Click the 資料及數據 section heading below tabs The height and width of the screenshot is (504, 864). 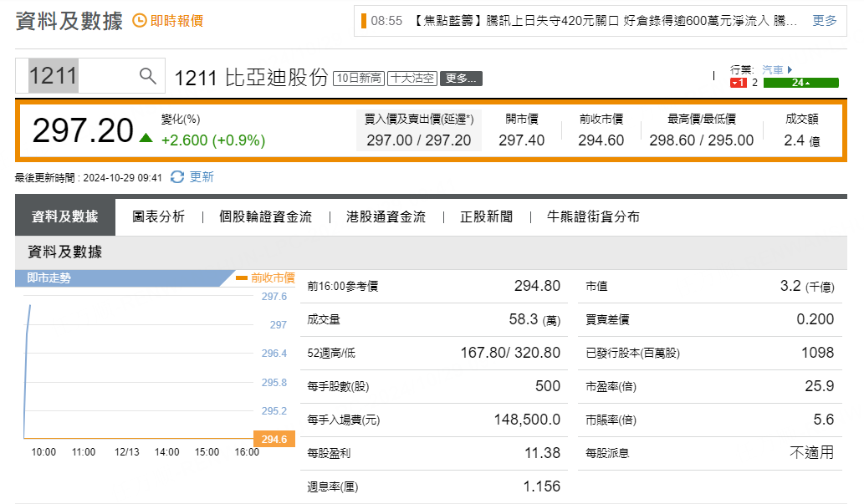[x=65, y=252]
